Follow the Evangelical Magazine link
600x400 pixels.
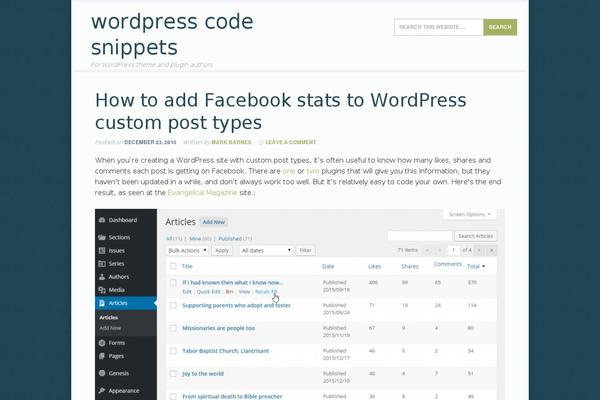tap(202, 193)
